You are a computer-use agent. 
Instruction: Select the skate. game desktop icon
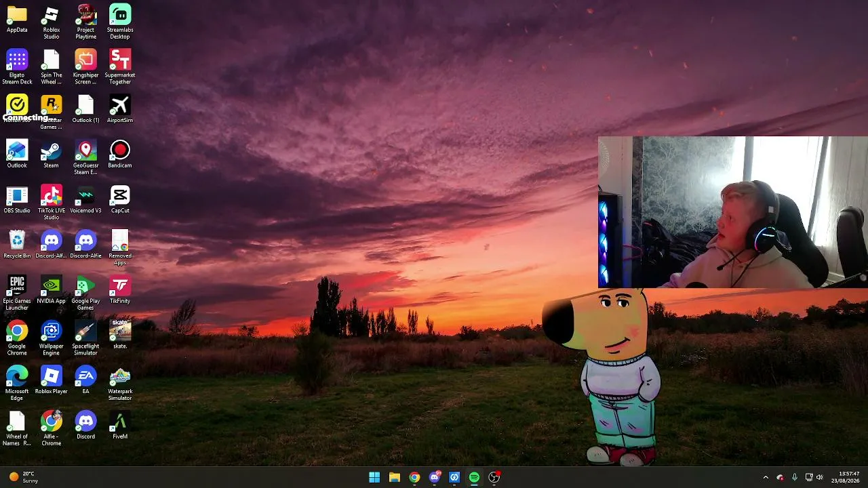[x=120, y=331]
